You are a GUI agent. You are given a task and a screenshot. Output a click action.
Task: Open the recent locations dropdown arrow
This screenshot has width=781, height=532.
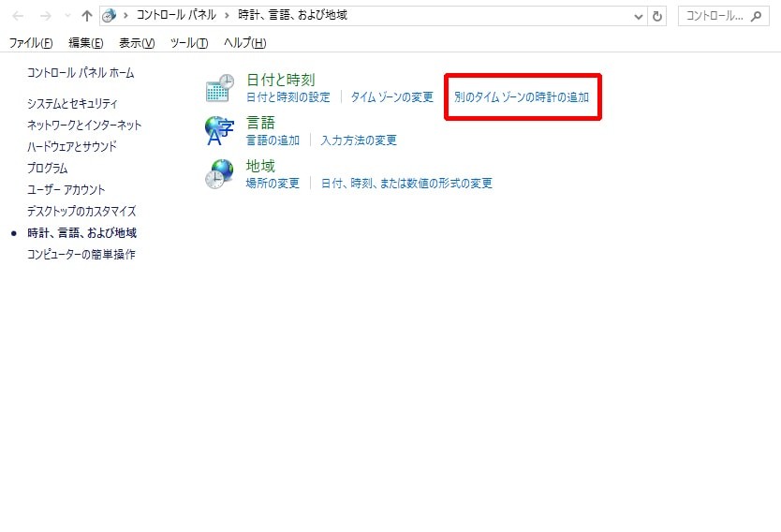tap(67, 16)
